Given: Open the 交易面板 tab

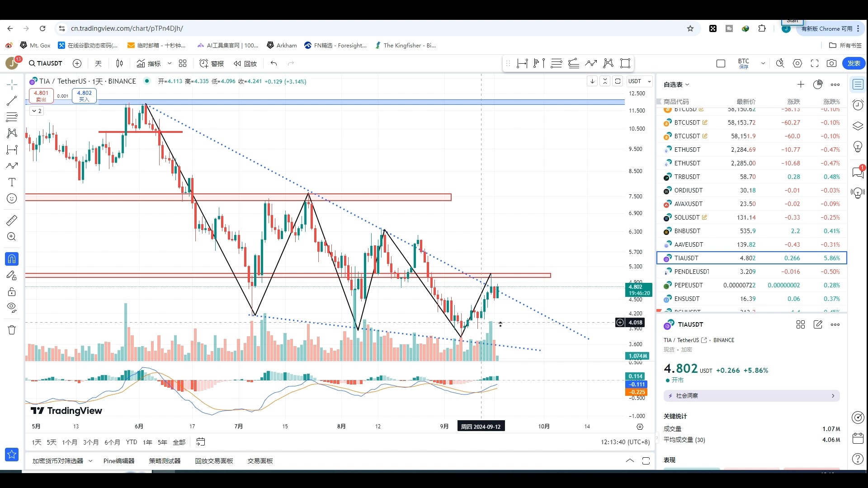Looking at the screenshot, I should tap(260, 461).
